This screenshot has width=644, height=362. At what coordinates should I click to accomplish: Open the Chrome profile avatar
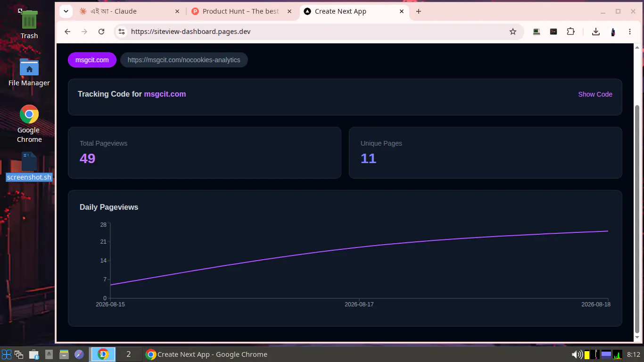point(613,32)
